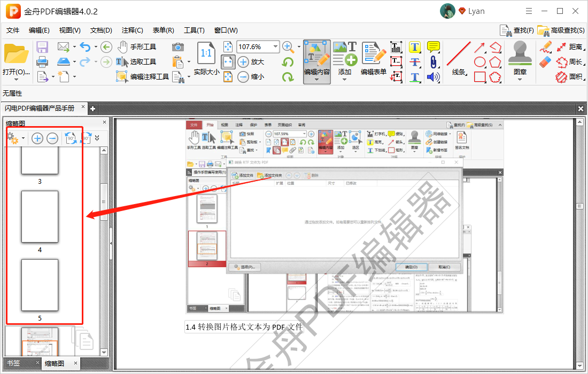Select page 4 thumbnail

[x=40, y=216]
